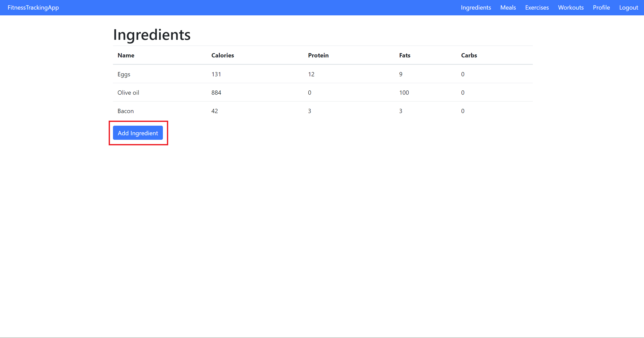Open the Exercises nav link
This screenshot has width=644, height=338.
[x=537, y=8]
